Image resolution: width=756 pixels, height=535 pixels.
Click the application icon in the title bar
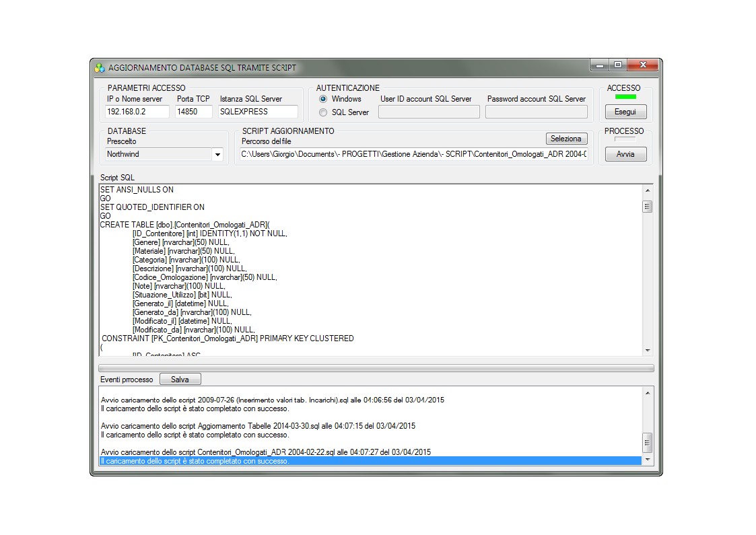click(100, 68)
